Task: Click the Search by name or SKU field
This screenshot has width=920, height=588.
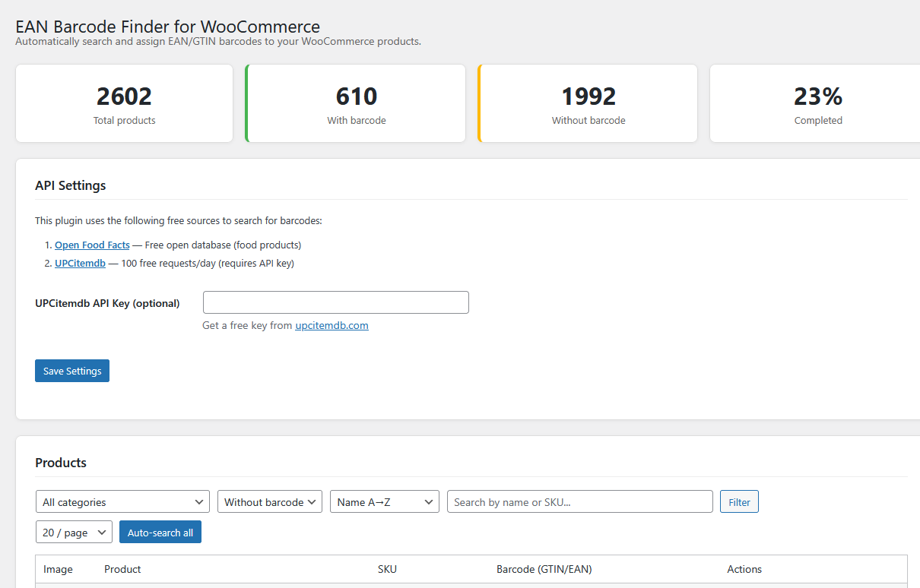Action: (x=580, y=502)
